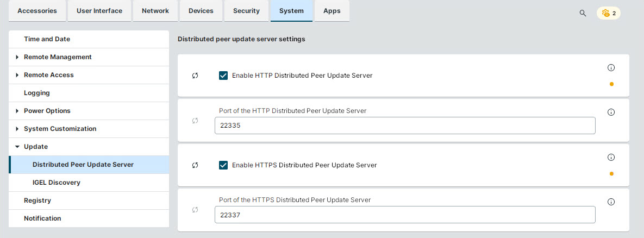The image size is (644, 238).
Task: Open Time and Date settings
Action: pyautogui.click(x=89, y=39)
